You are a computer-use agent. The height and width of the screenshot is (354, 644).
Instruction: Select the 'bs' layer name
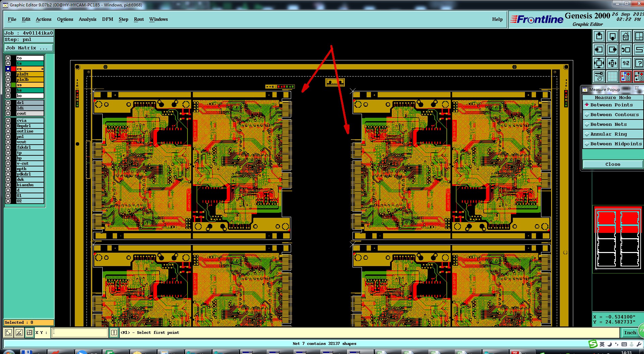tap(30, 90)
